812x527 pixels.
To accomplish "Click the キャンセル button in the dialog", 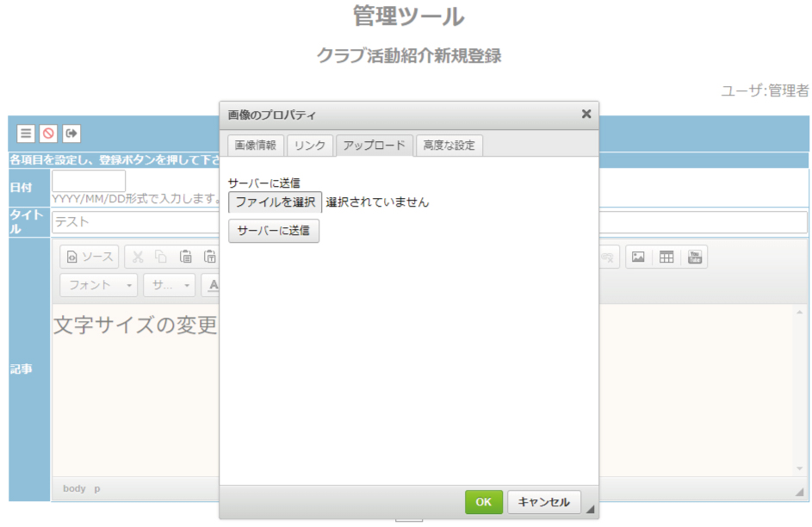I will (x=543, y=502).
